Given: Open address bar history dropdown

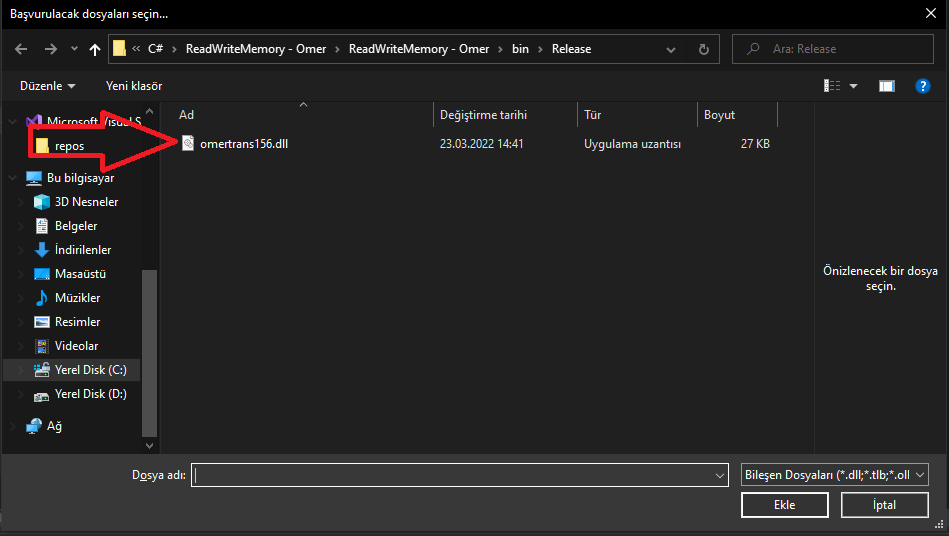Looking at the screenshot, I should pos(671,50).
